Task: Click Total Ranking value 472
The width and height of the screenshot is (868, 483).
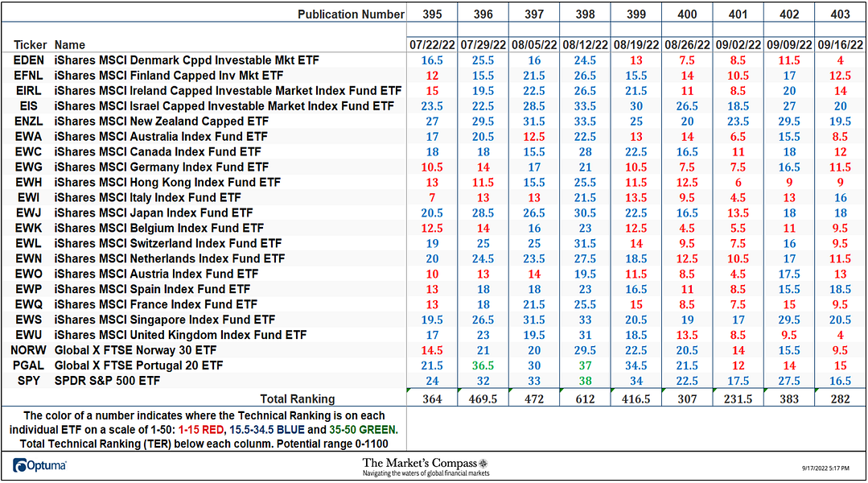Action: coord(534,399)
